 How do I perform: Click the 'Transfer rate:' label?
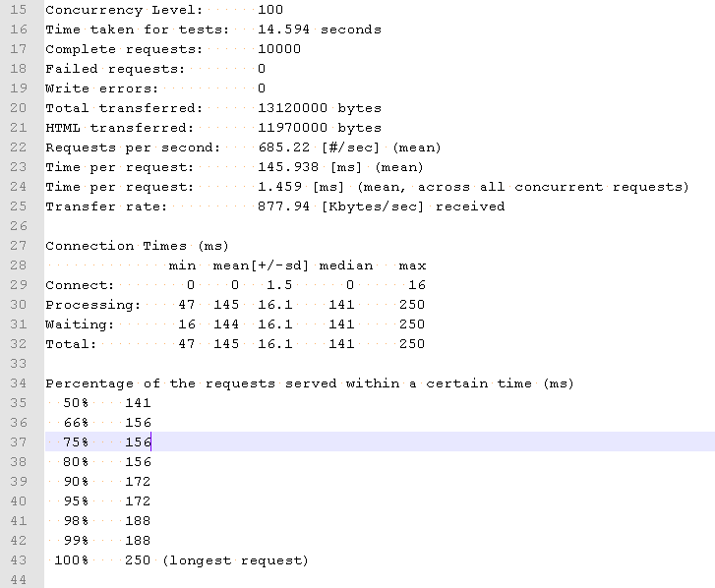tap(106, 206)
